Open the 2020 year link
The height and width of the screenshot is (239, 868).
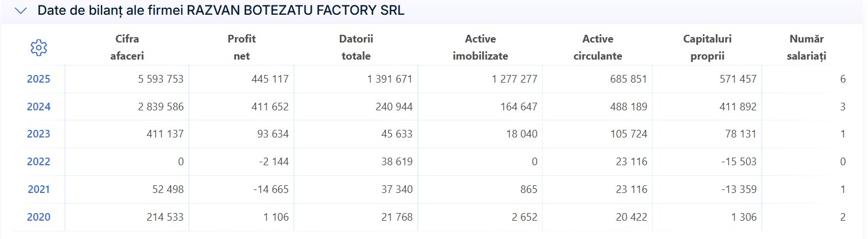(x=38, y=217)
